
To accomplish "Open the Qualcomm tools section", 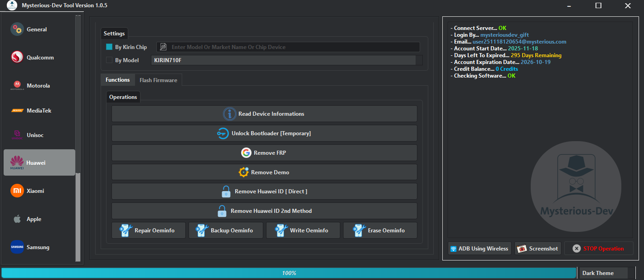I will point(39,57).
